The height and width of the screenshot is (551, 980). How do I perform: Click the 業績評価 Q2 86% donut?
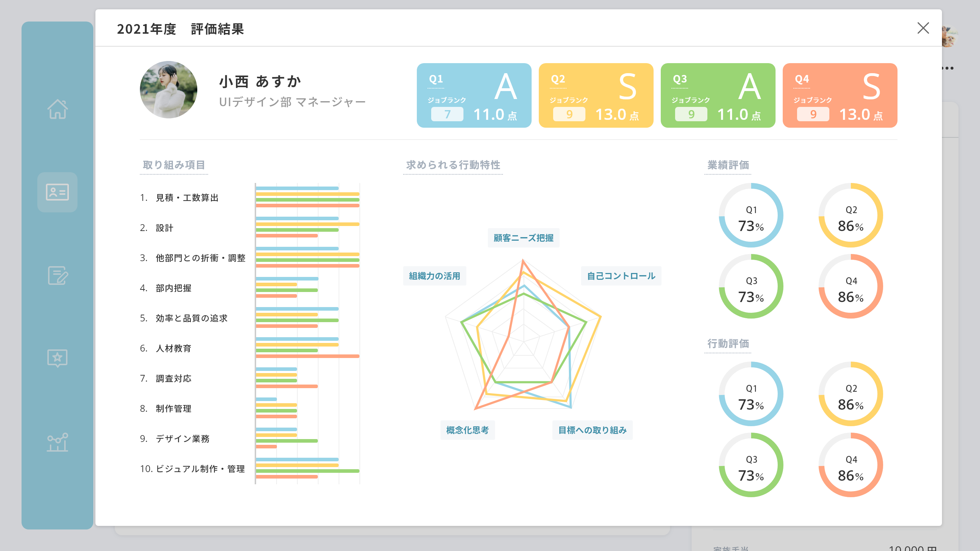point(850,215)
